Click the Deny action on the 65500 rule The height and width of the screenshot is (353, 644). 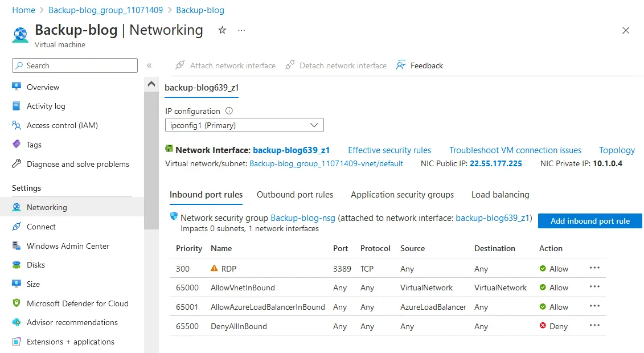553,326
